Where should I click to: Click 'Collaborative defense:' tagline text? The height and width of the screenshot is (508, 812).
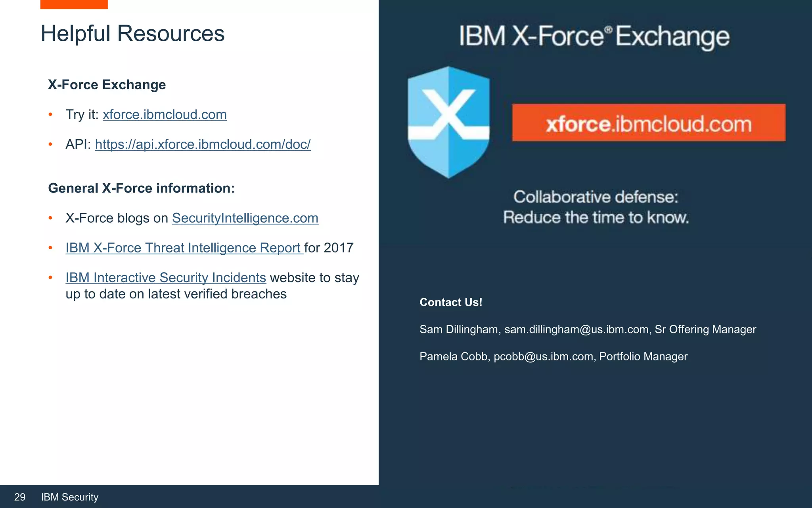(596, 197)
